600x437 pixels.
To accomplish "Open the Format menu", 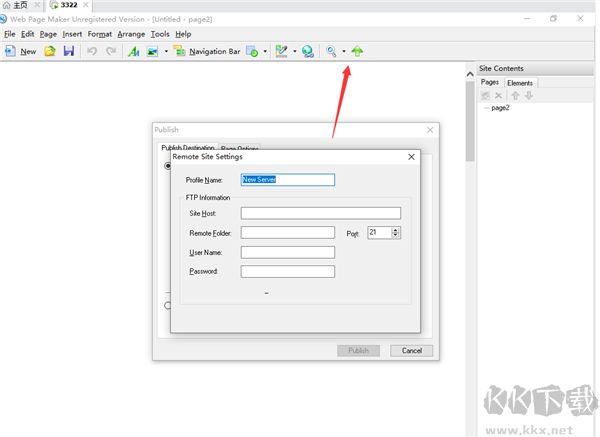I will [x=99, y=34].
